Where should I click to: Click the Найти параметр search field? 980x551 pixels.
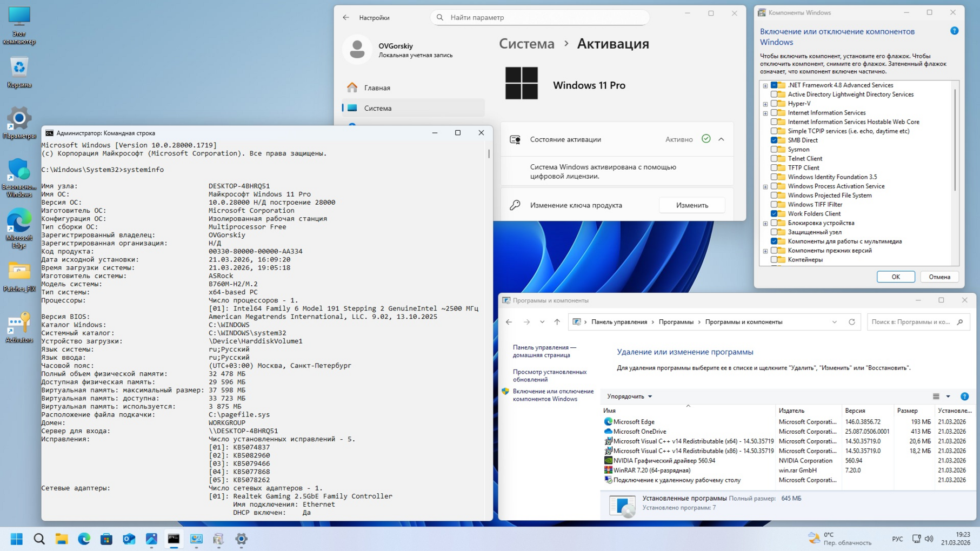coord(541,17)
